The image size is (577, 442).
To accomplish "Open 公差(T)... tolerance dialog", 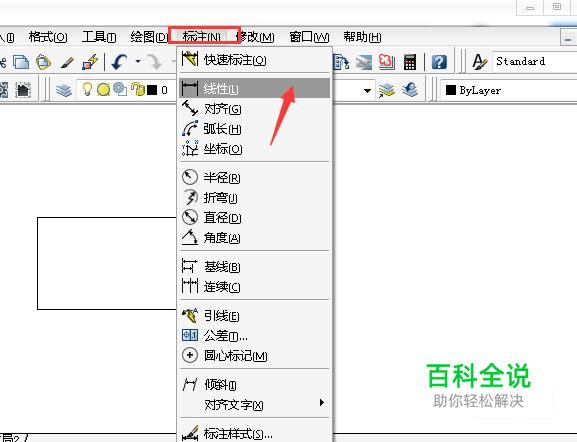I will coord(255,336).
